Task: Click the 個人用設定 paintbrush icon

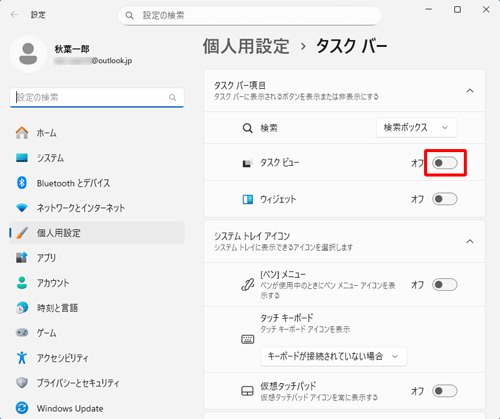Action: 22,233
